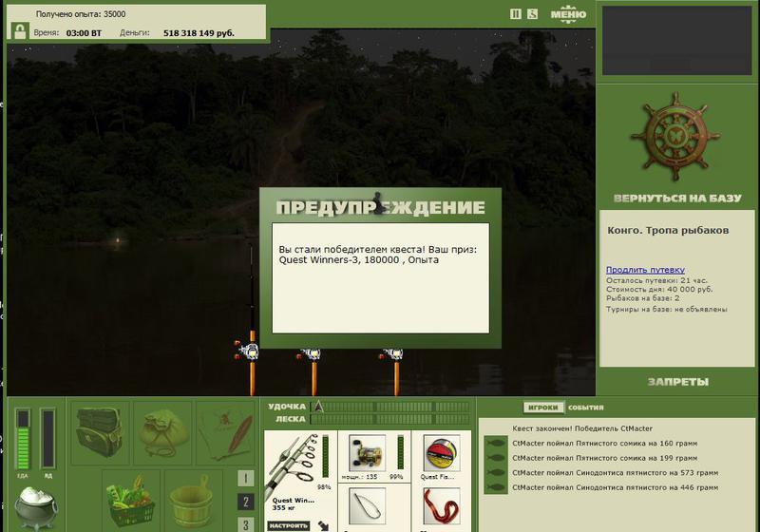Open the fish keep-net sack icon
Screen dimensions: 760x532
pos(162,432)
